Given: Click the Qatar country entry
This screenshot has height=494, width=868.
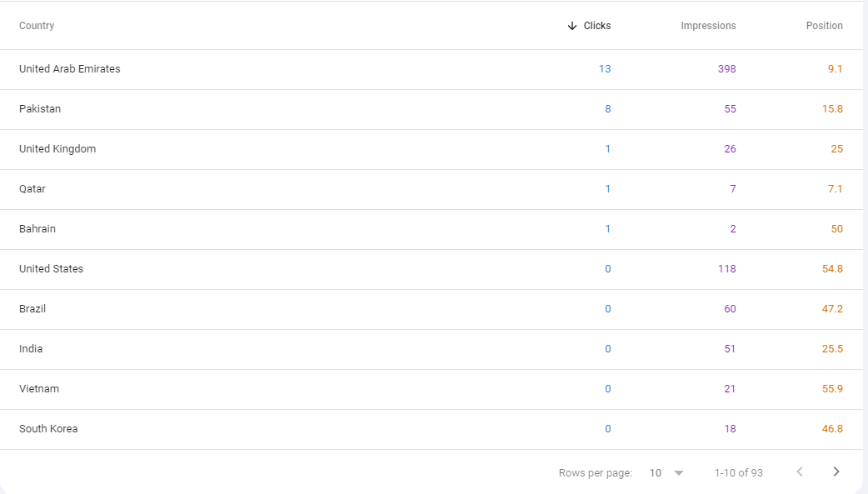Looking at the screenshot, I should click(x=32, y=189).
